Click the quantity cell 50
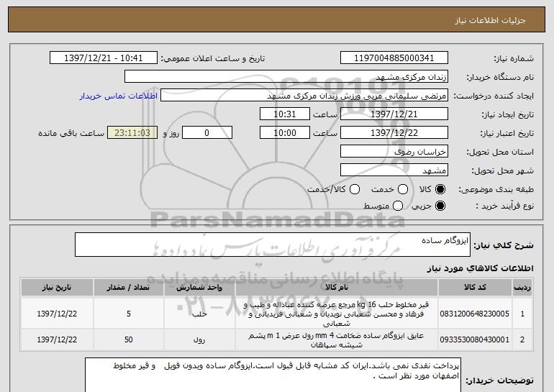The height and width of the screenshot is (392, 554). tap(128, 339)
